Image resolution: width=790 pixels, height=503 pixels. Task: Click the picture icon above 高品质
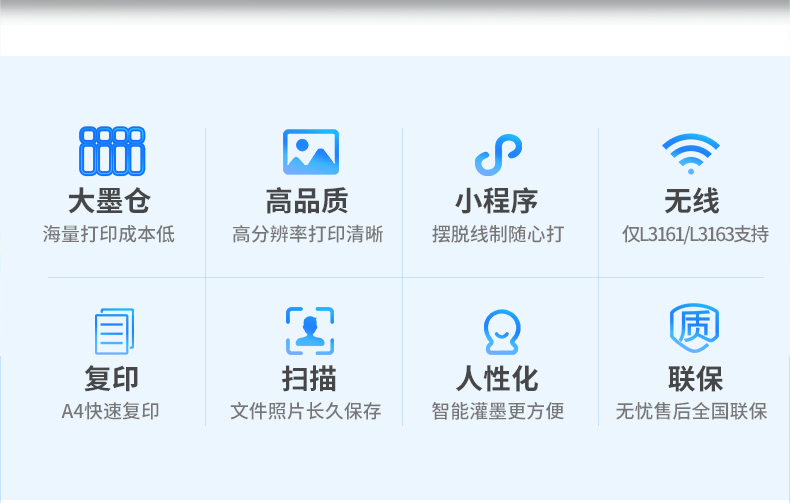[311, 152]
